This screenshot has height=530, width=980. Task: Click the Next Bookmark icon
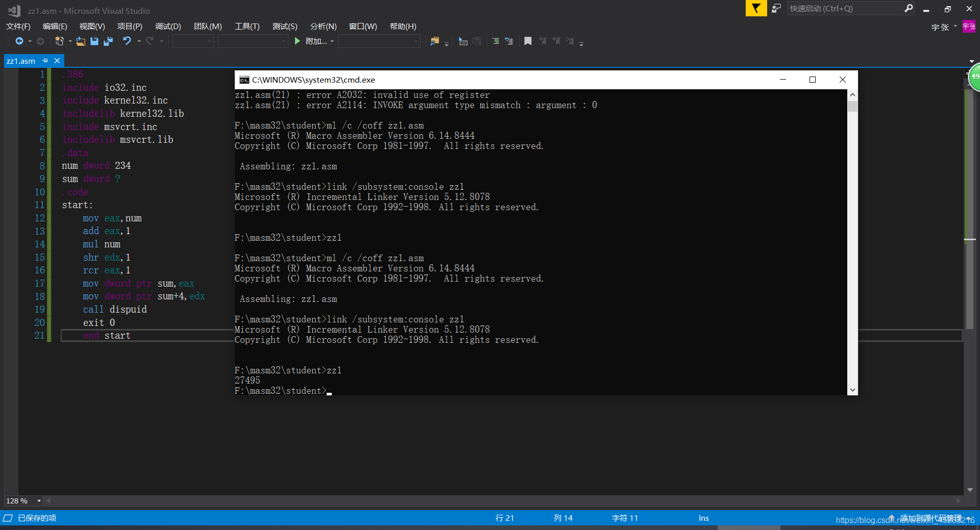[556, 41]
